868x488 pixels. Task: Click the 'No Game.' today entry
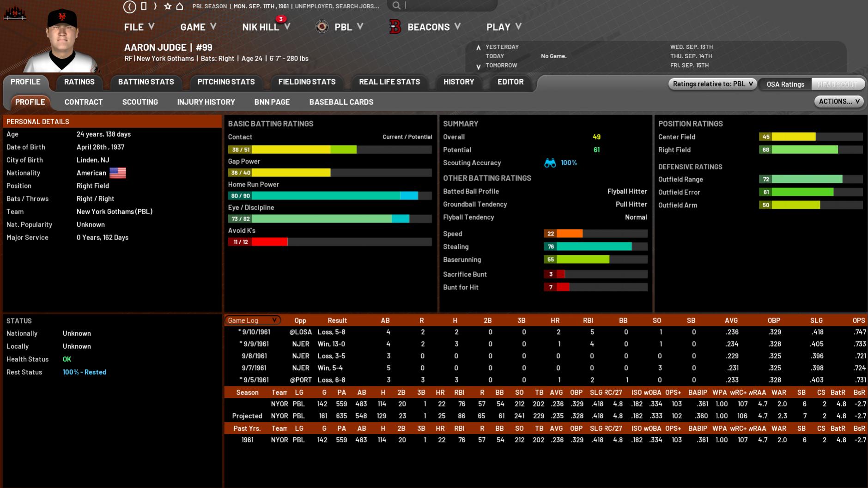click(553, 56)
